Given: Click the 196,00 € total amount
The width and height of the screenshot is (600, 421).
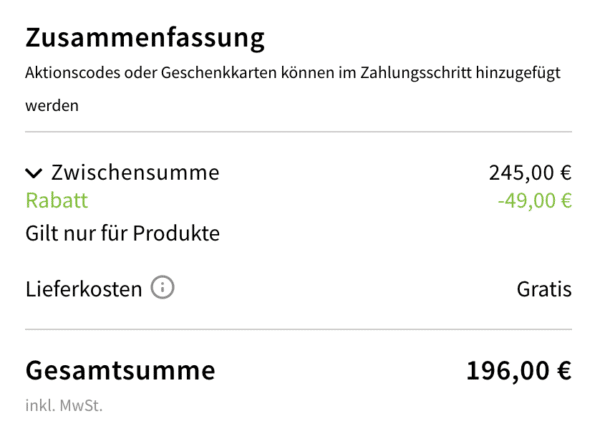Looking at the screenshot, I should tap(518, 371).
